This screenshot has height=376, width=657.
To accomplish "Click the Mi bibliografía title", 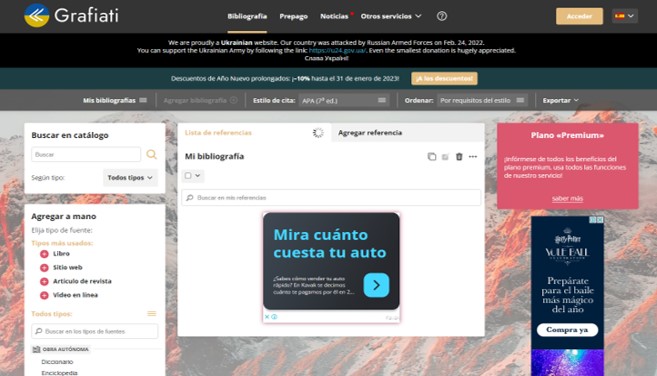I will tap(214, 156).
